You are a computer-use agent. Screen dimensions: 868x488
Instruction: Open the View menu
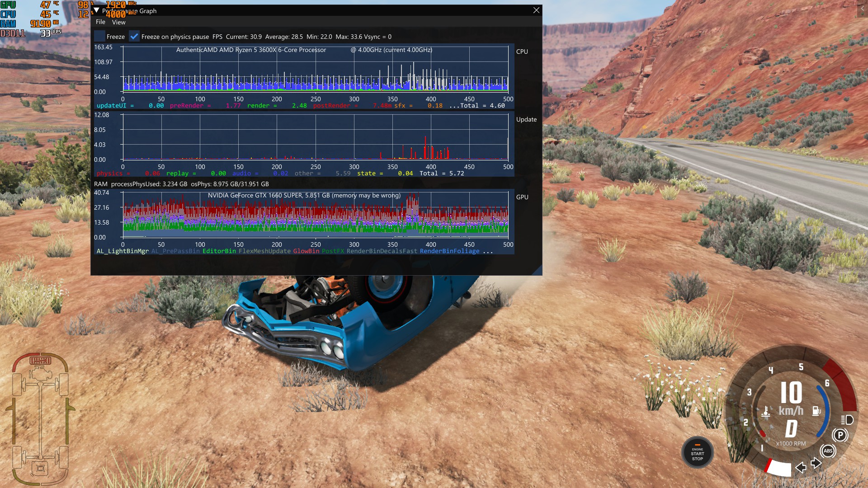(x=119, y=22)
